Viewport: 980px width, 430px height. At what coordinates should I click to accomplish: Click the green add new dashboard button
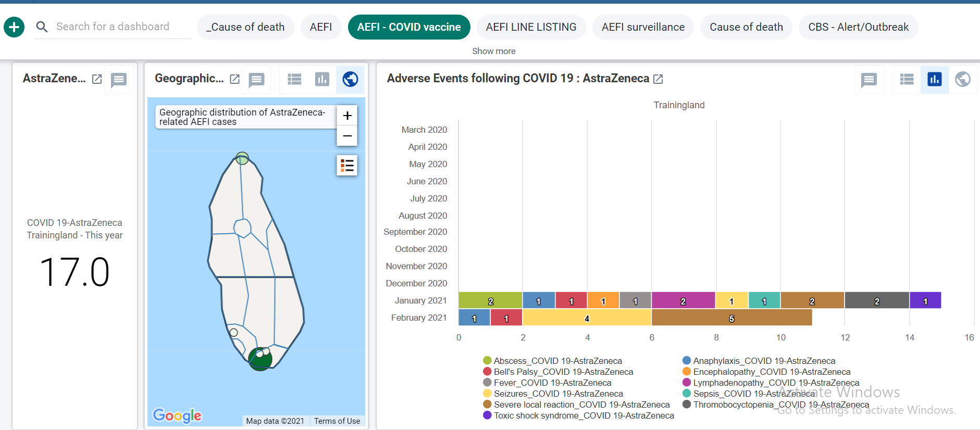(x=14, y=27)
